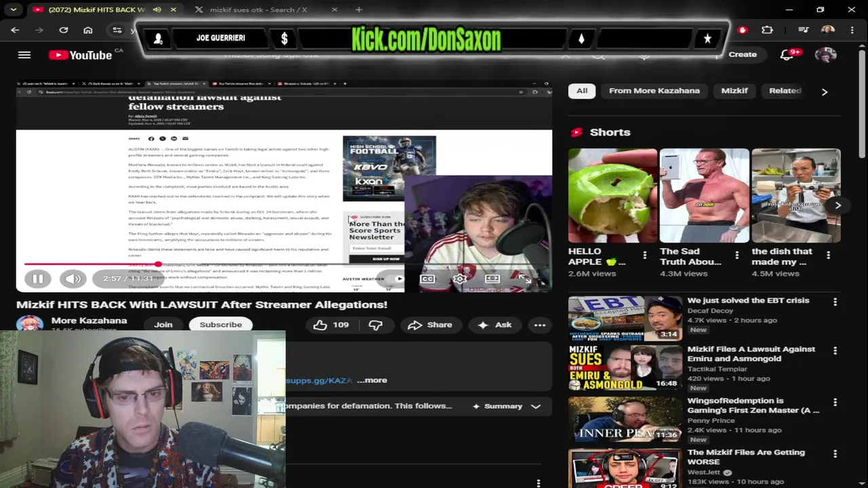Select the 'Related' filter chip
The height and width of the screenshot is (488, 868).
click(x=785, y=91)
